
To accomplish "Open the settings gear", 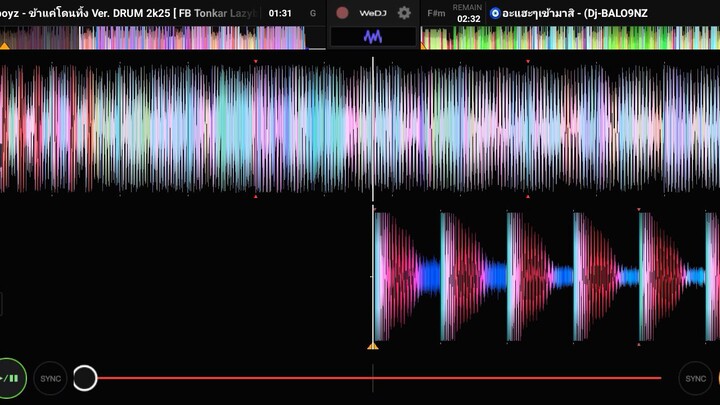I will pyautogui.click(x=404, y=13).
